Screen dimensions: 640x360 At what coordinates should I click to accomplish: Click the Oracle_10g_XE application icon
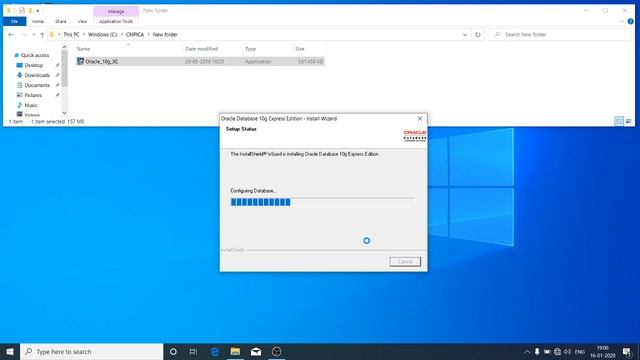(80, 61)
